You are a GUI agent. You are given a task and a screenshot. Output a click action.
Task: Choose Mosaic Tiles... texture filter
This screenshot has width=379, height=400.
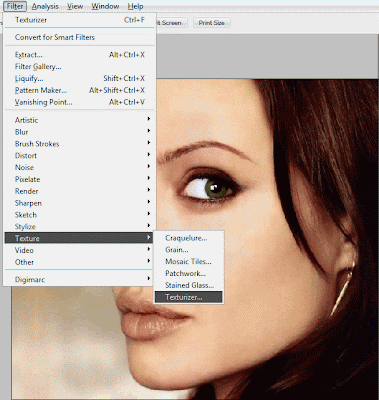coord(189,262)
